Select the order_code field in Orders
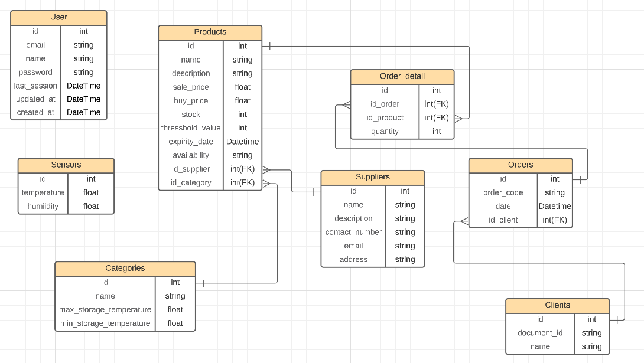This screenshot has width=644, height=363. (x=503, y=192)
